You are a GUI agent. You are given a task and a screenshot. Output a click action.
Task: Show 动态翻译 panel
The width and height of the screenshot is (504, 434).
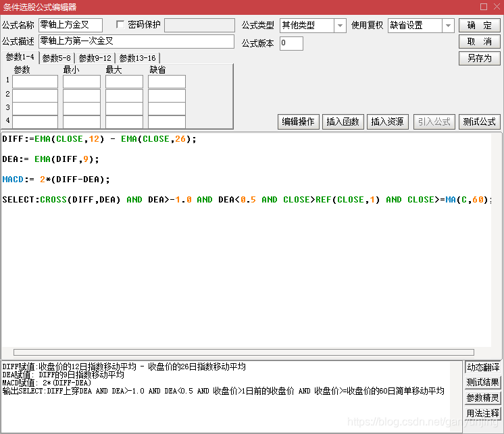pos(482,368)
